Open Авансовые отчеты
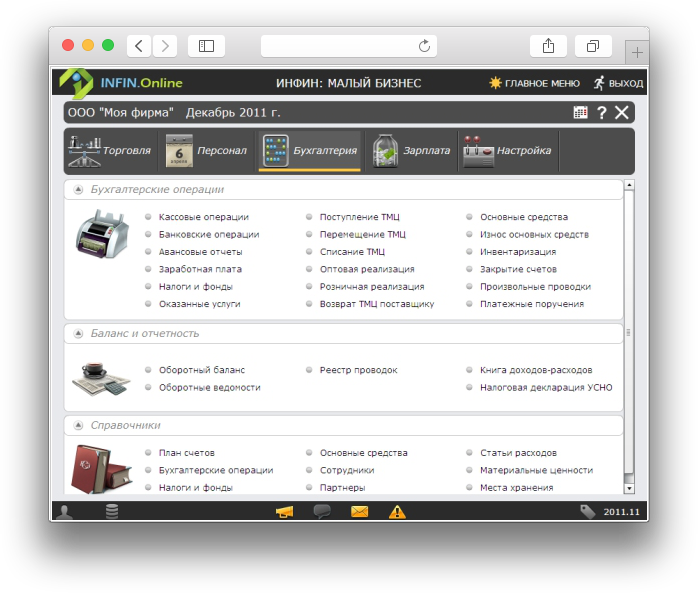Image resolution: width=698 pixels, height=593 pixels. (200, 252)
